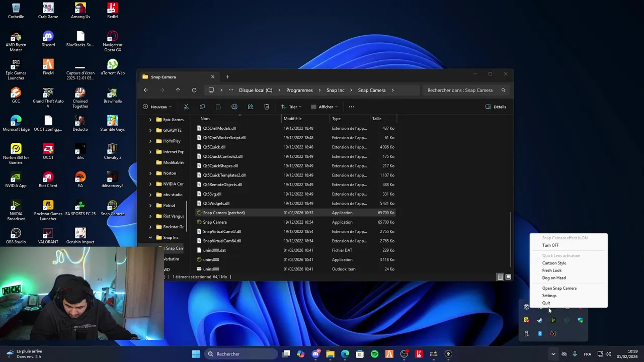Click the Cut scissors icon in Explorer toolbar

(x=186, y=107)
